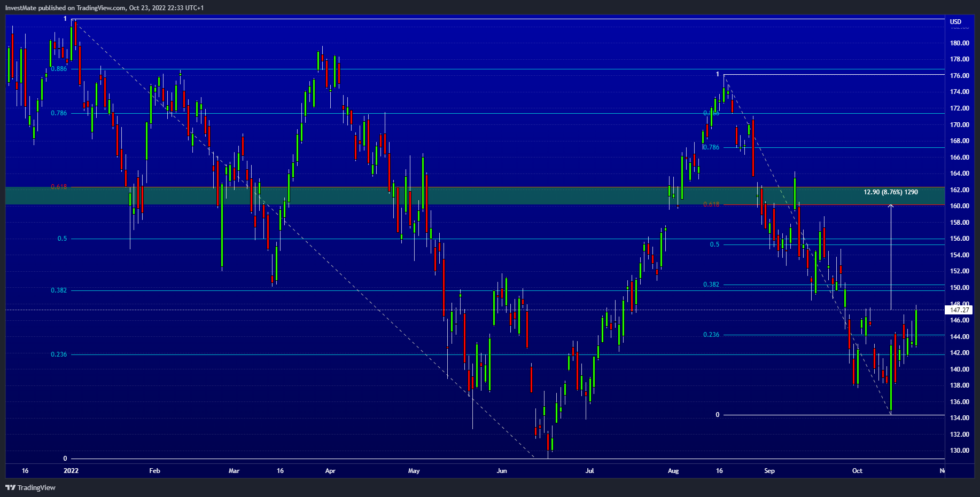
Task: Click the Feb label on the time axis
Action: pos(154,471)
